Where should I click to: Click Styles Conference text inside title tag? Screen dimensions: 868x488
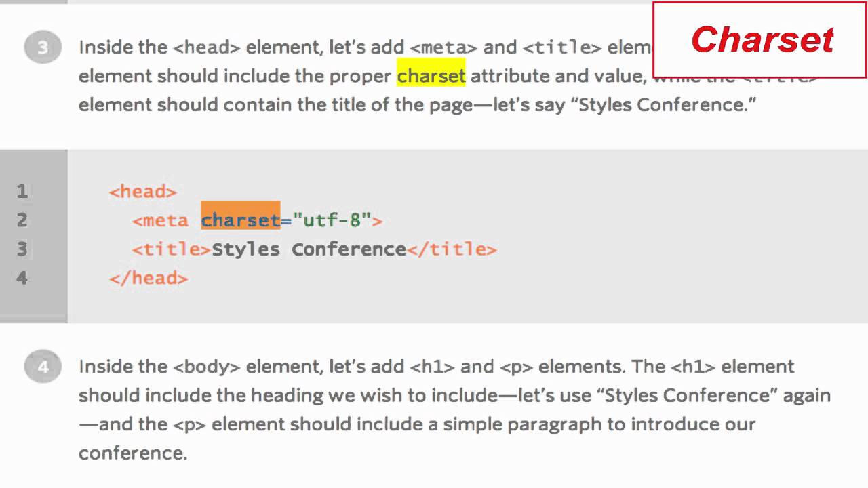pyautogui.click(x=309, y=249)
